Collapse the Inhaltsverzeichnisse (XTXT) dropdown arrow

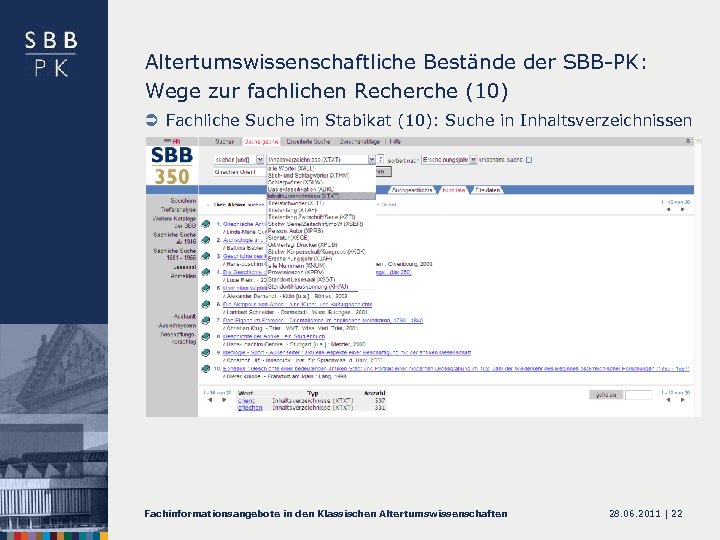point(371,159)
